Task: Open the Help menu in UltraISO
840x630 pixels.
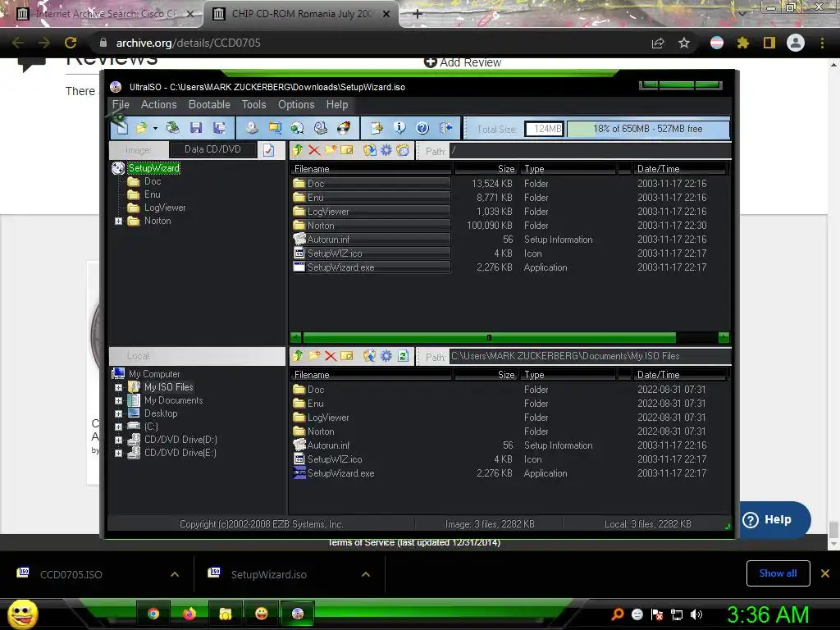Action: 337,104
